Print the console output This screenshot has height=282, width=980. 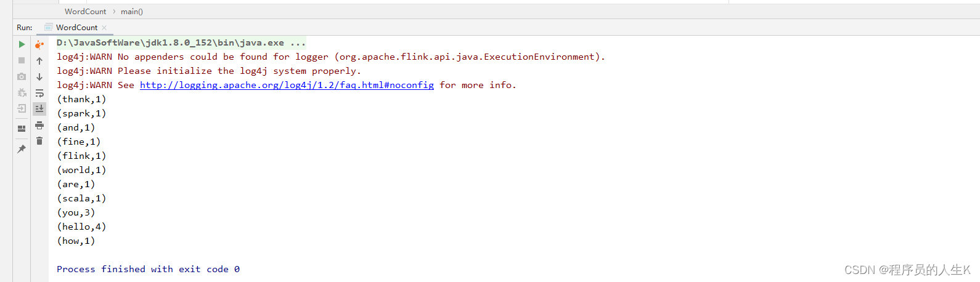[x=39, y=125]
